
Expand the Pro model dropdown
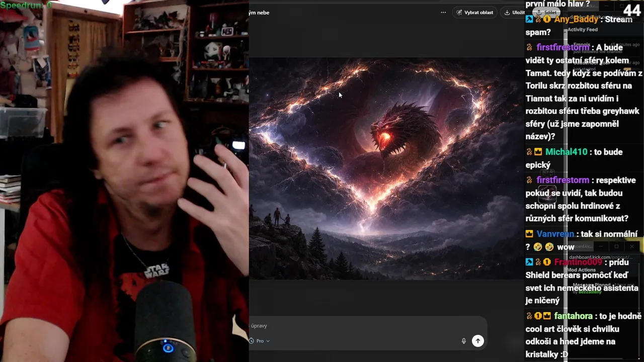[x=260, y=341]
